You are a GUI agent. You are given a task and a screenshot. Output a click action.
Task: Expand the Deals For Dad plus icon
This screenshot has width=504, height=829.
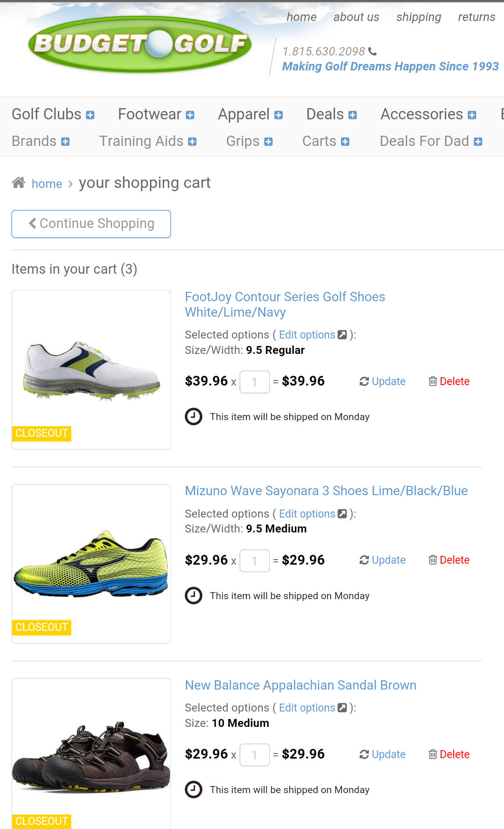[478, 142]
